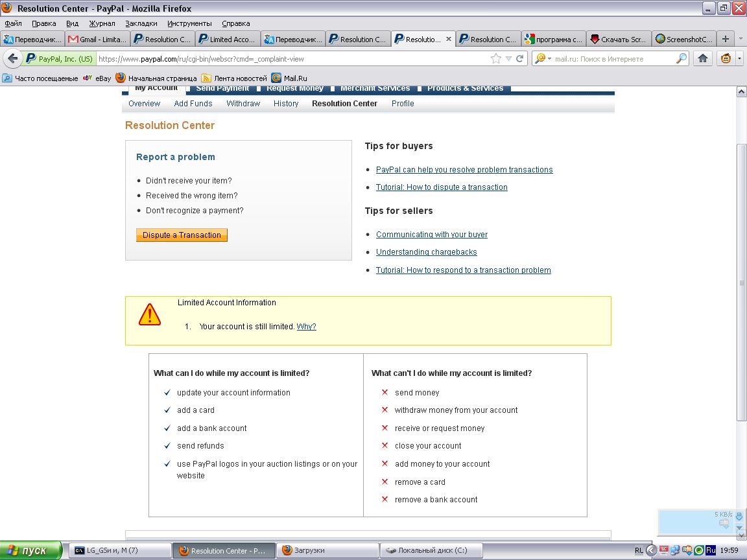Click the page vertical scrollbar thumb

click(x=741, y=283)
